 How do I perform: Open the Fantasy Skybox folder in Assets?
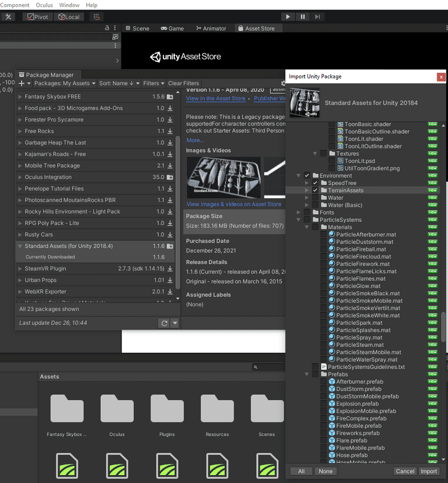(x=67, y=408)
